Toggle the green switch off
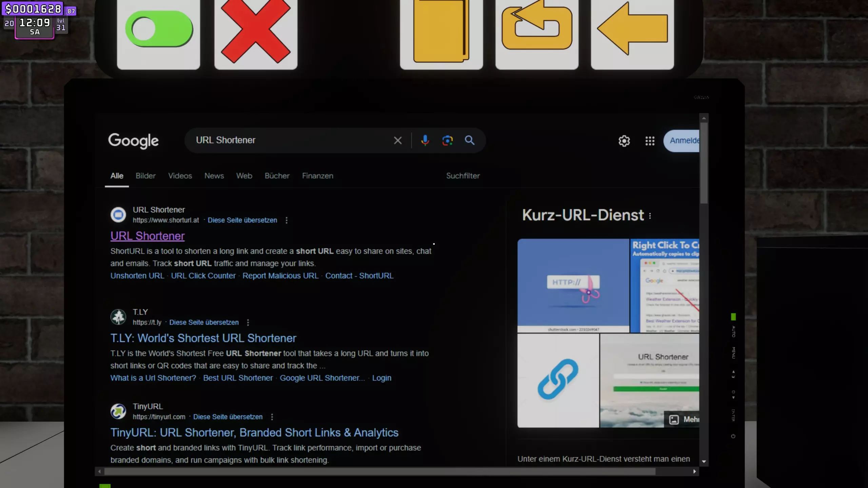Image resolution: width=868 pixels, height=488 pixels. coord(159,29)
